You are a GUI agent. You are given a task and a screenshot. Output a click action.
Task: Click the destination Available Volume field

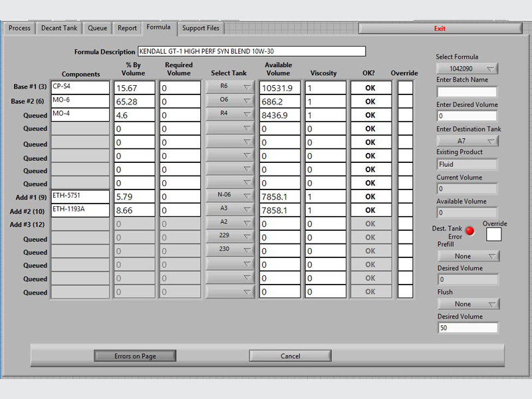pos(467,213)
